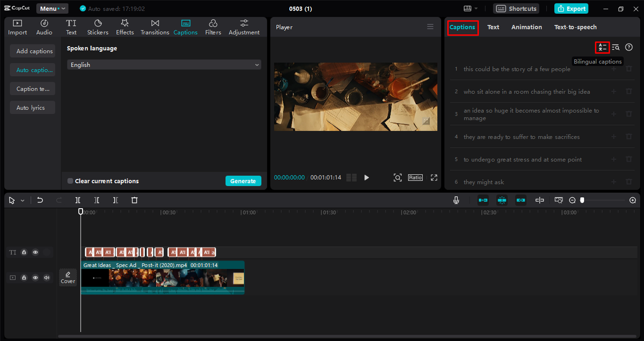Expand the select-tool cursor mode dropdown arrow
The height and width of the screenshot is (341, 644).
point(23,201)
